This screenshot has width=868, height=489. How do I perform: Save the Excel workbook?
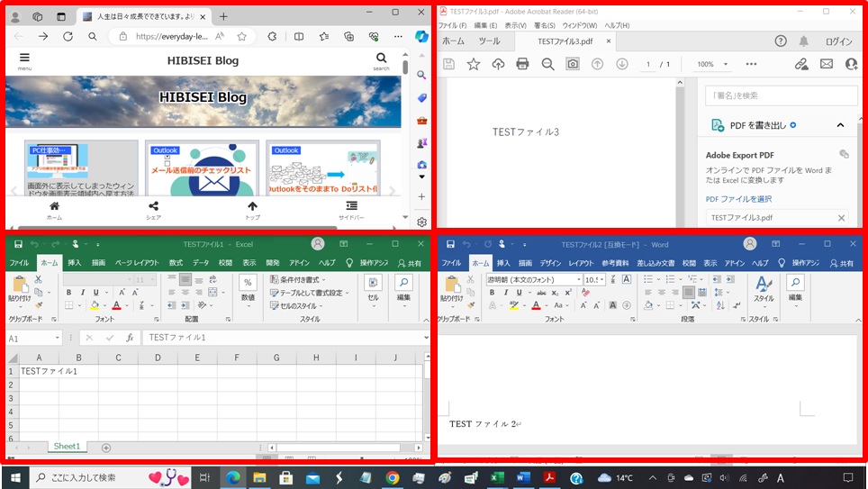[x=18, y=244]
